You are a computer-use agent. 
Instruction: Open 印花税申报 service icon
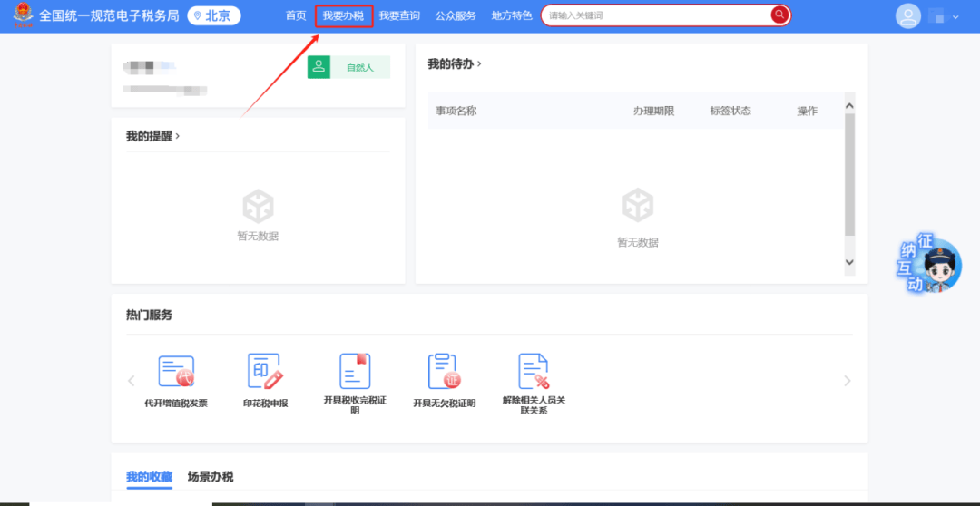pyautogui.click(x=265, y=372)
